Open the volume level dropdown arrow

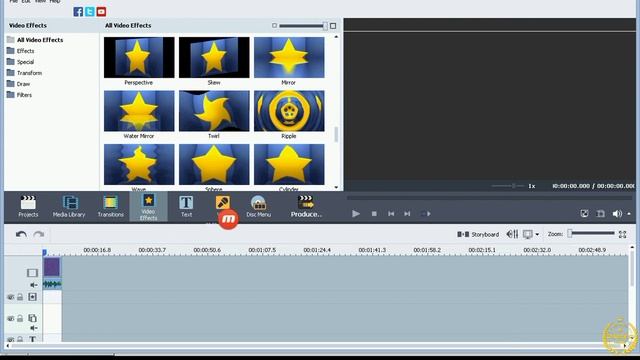(629, 214)
